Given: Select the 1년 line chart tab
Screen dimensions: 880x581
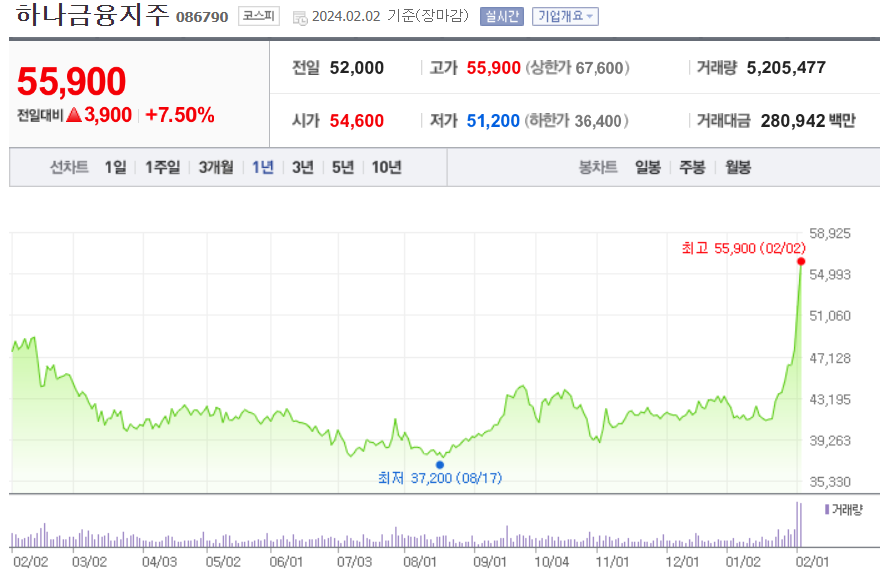Looking at the screenshot, I should [x=263, y=167].
